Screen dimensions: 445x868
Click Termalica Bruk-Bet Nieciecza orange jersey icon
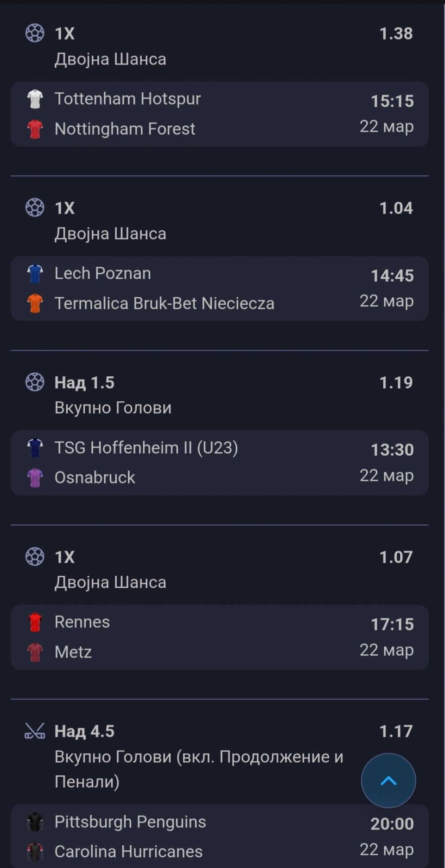[x=35, y=303]
